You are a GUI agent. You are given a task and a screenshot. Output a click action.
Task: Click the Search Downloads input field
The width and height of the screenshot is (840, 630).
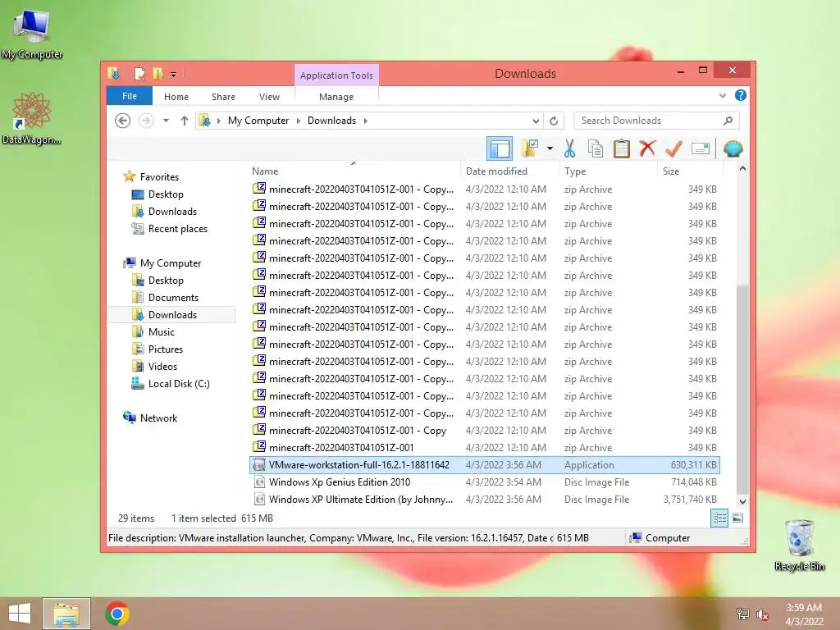pyautogui.click(x=656, y=121)
